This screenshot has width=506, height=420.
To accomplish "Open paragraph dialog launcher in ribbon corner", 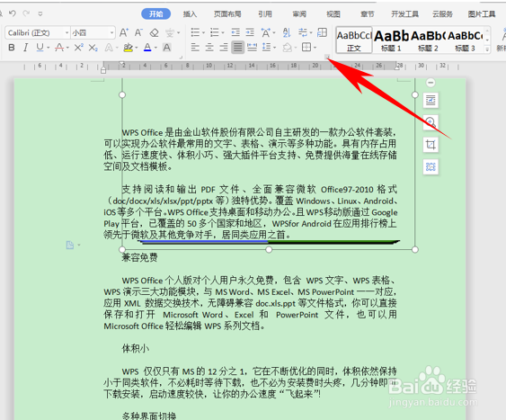I will [327, 58].
